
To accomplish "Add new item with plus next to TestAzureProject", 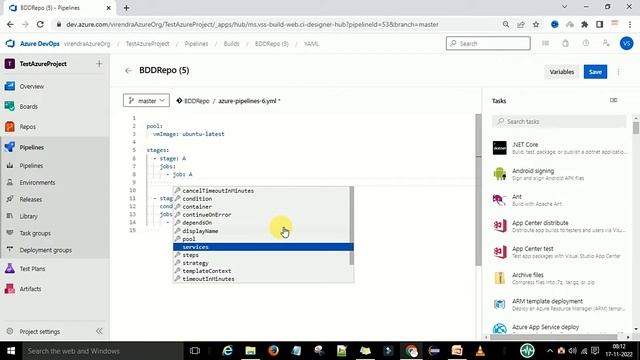I will click(99, 64).
